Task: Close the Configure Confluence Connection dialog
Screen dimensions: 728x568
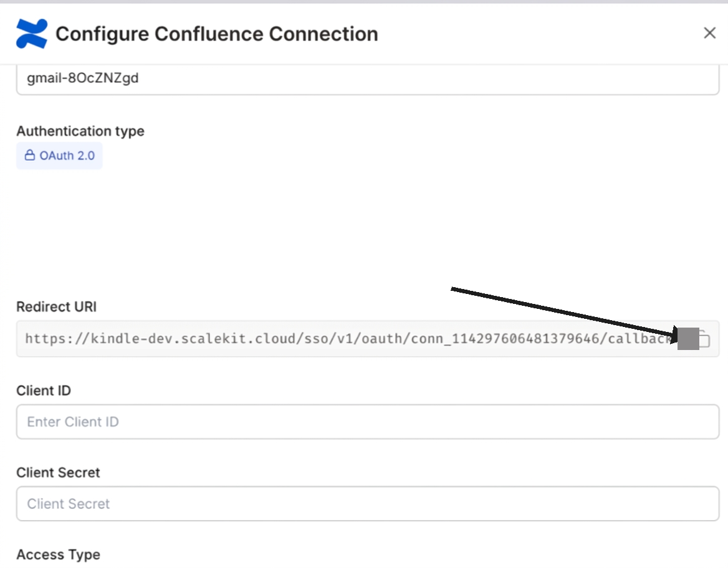Action: click(x=709, y=33)
